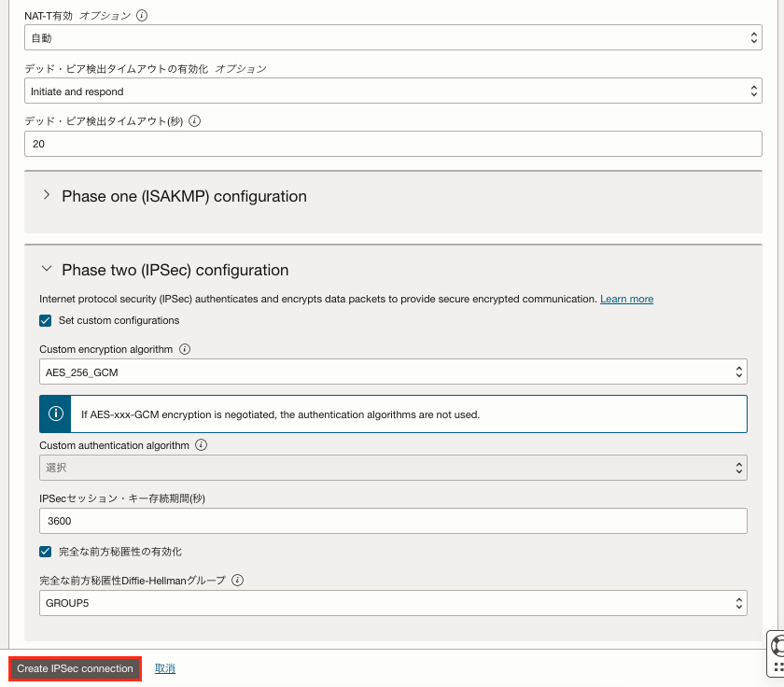
Task: Open the Learn more link
Action: click(x=626, y=299)
